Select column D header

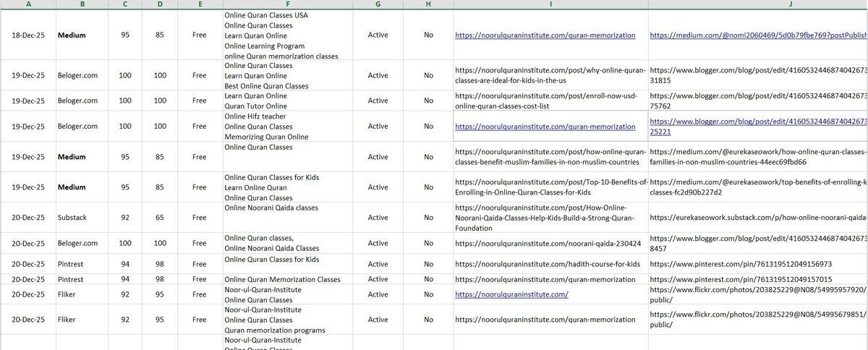point(160,4)
